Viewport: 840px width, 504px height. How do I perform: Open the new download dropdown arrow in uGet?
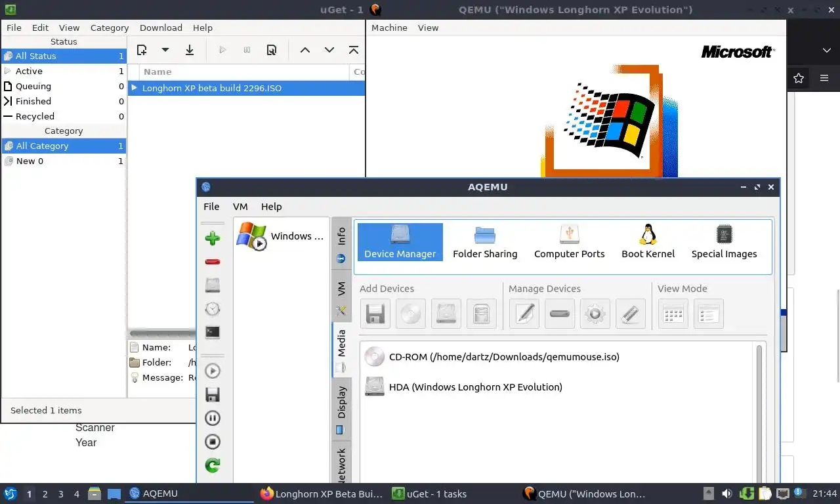165,50
